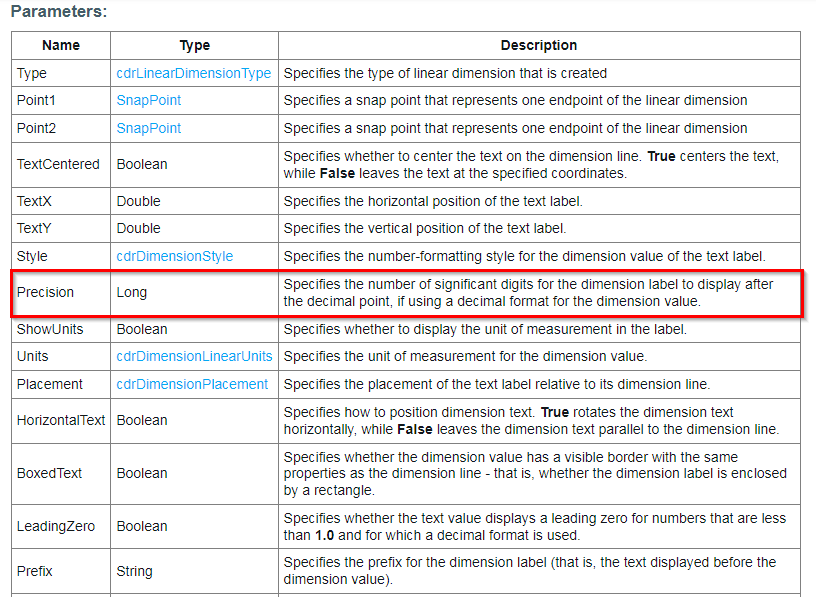Click the Units row description text
This screenshot has height=597, width=816.
[465, 356]
